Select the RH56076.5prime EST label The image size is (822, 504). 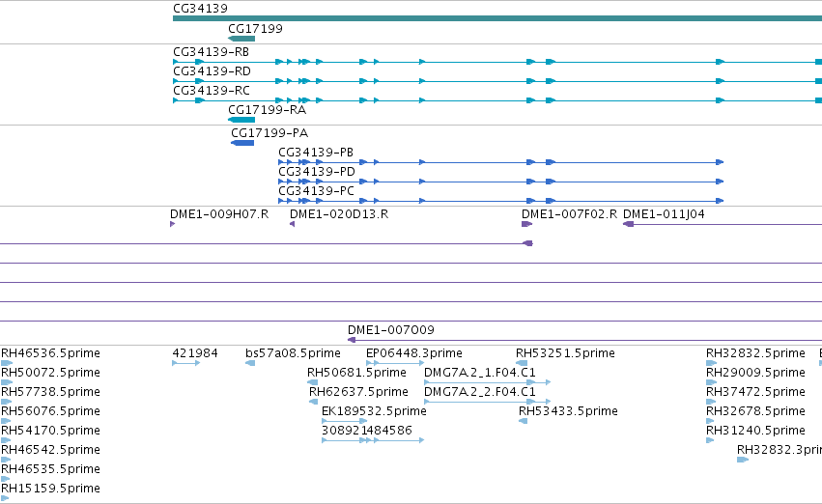point(50,411)
